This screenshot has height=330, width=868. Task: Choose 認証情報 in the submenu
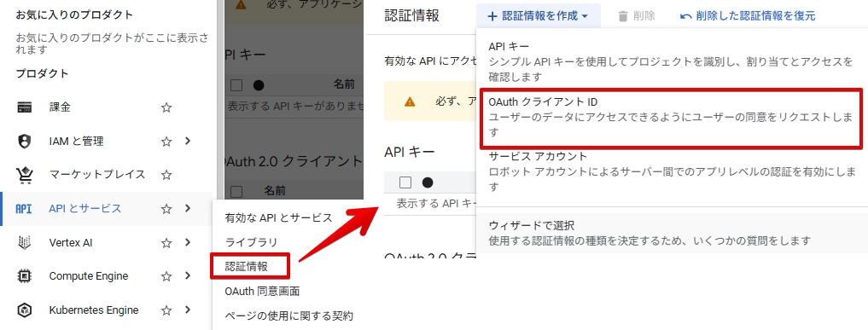[x=247, y=266]
